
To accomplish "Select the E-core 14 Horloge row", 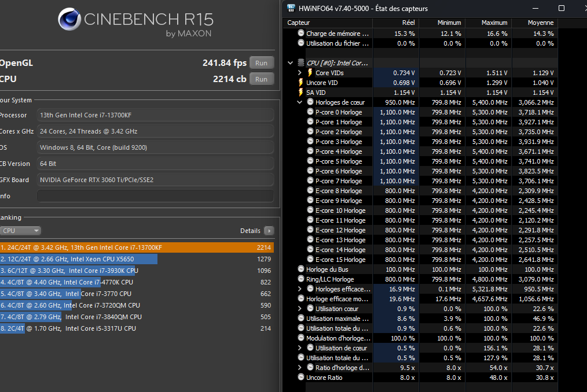I will coord(421,250).
